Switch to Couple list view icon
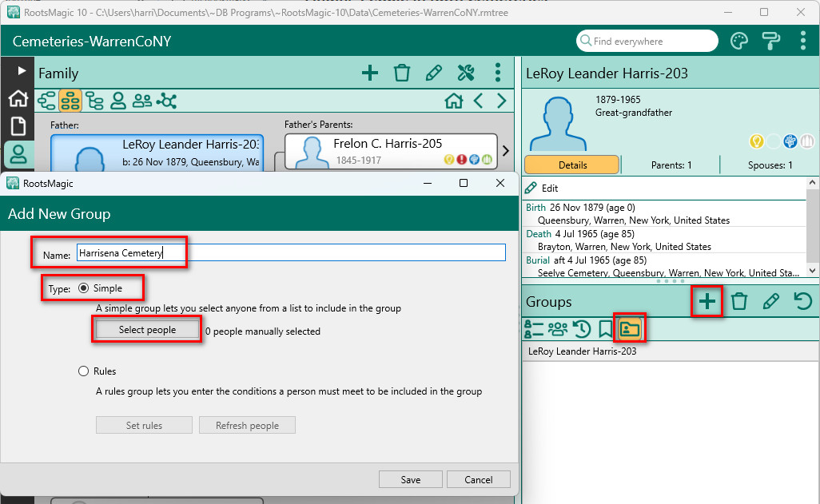The image size is (820, 504). pyautogui.click(x=141, y=101)
